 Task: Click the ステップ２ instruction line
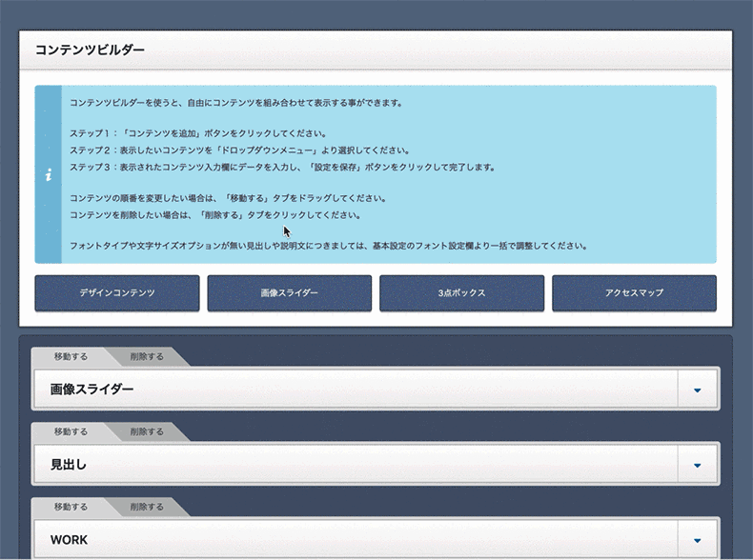239,150
